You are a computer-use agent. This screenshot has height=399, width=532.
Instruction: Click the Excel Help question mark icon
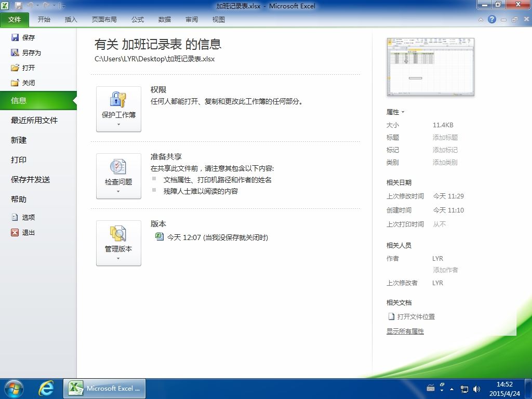(x=492, y=19)
